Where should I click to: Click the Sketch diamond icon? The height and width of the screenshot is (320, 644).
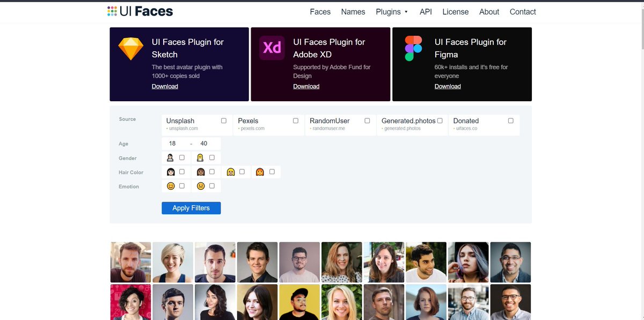(x=131, y=49)
